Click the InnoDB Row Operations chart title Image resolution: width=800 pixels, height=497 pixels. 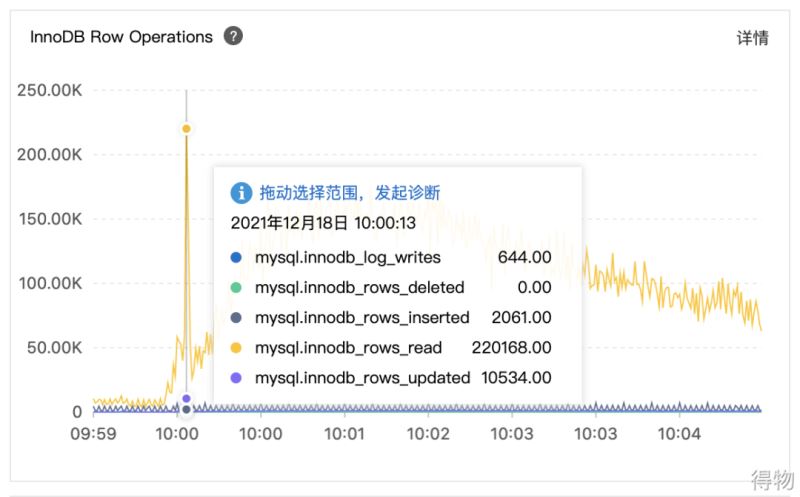pos(122,37)
